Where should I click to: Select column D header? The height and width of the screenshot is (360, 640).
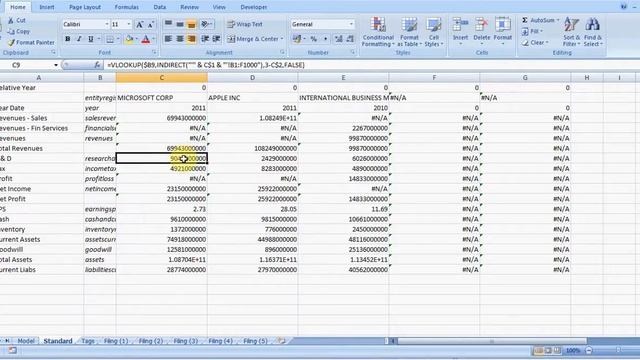[x=253, y=78]
